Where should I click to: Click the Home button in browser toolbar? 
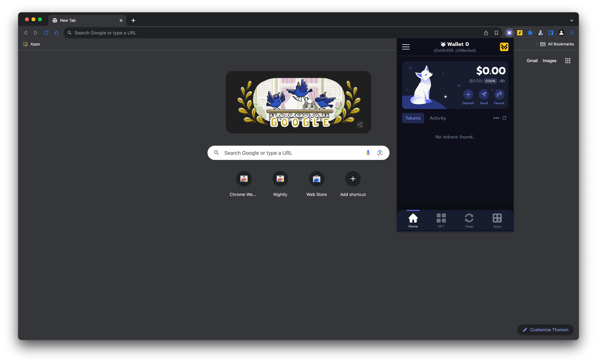56,33
